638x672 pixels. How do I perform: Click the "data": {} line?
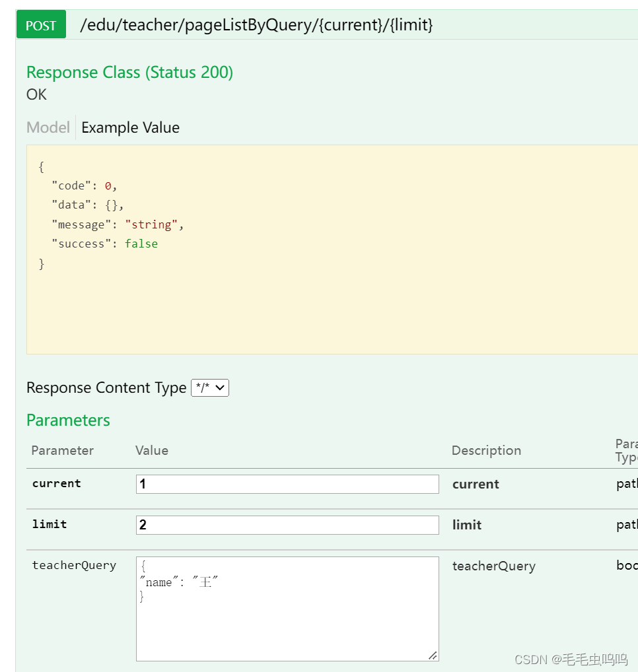(87, 205)
